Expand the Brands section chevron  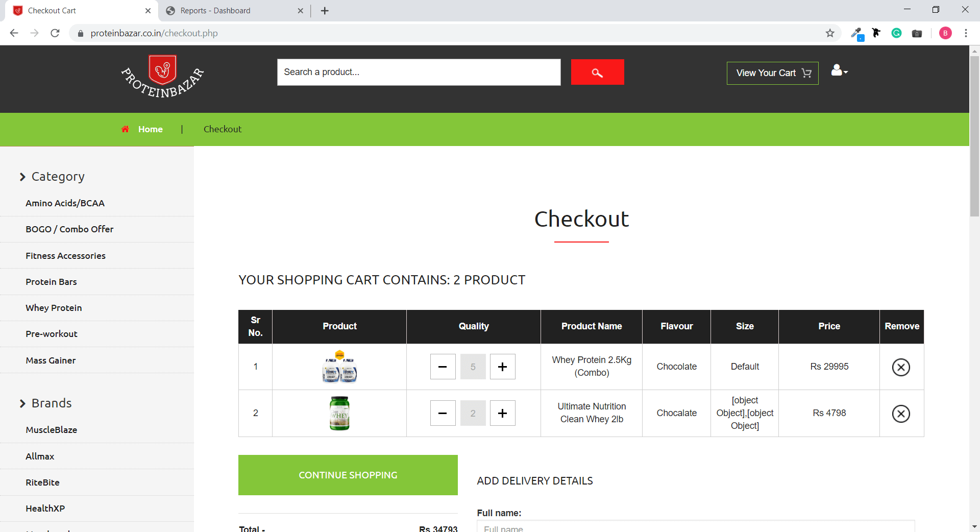[22, 403]
